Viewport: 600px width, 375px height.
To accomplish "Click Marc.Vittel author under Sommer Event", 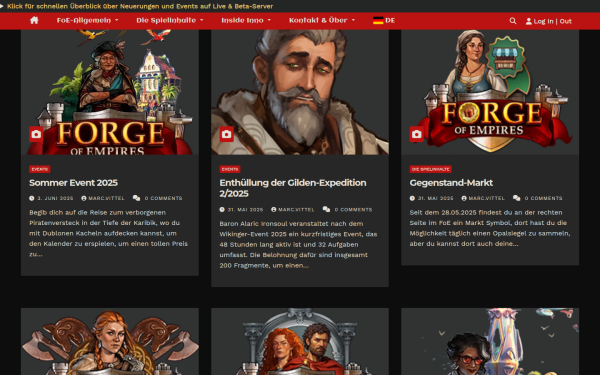I will click(x=106, y=198).
